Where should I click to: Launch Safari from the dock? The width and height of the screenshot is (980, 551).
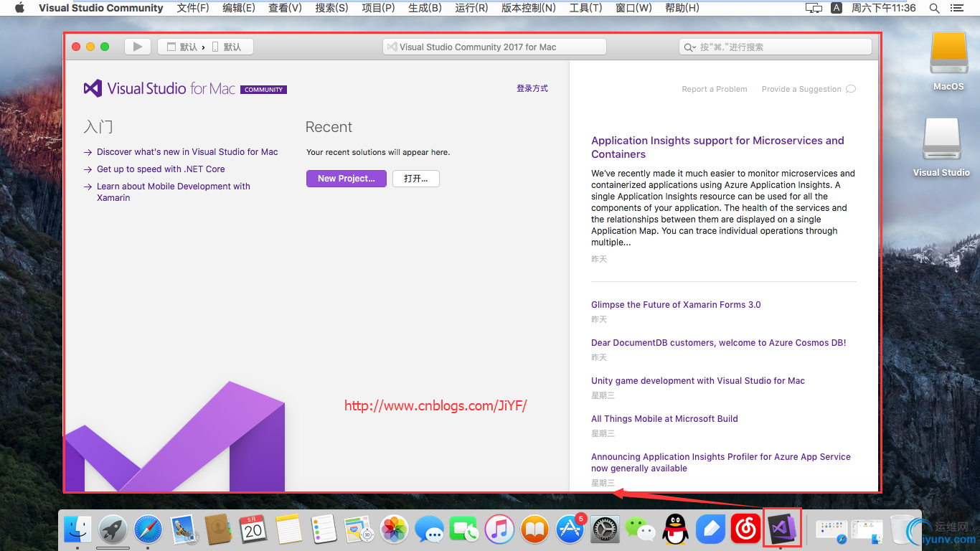click(x=148, y=529)
